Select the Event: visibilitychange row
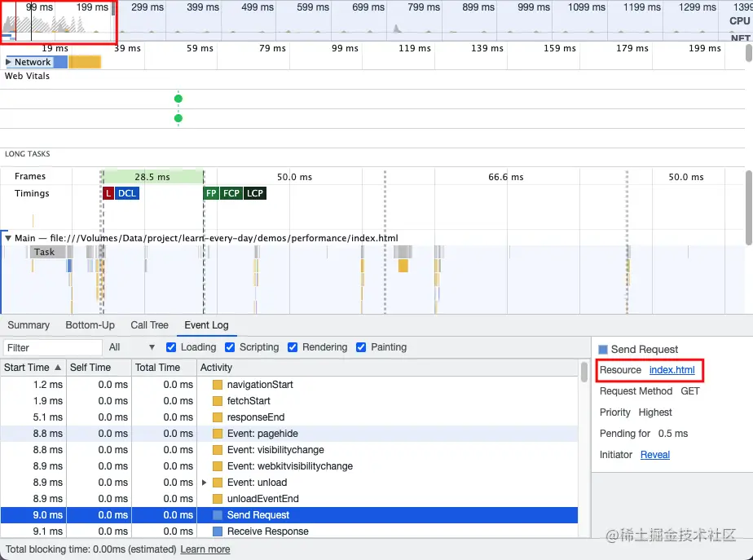The image size is (753, 560). (x=289, y=450)
